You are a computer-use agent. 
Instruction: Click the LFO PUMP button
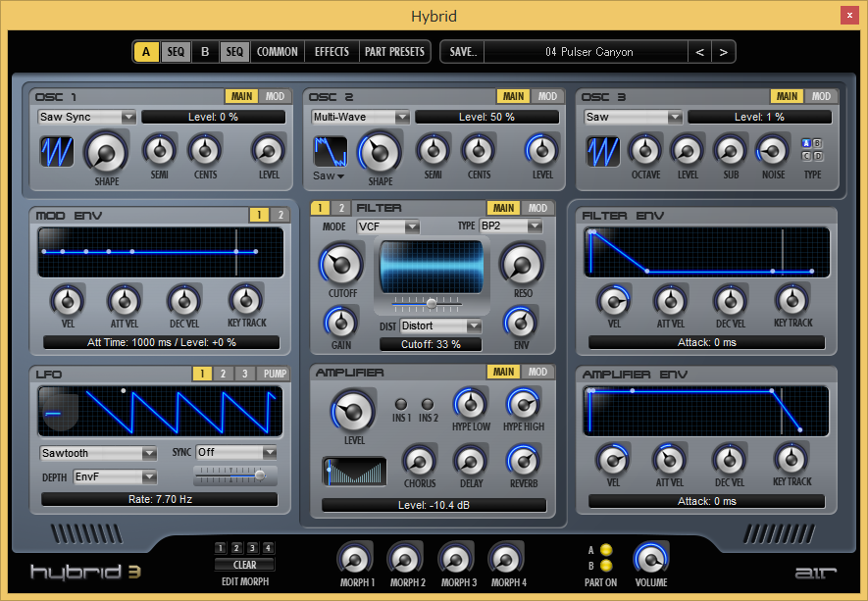pos(275,374)
